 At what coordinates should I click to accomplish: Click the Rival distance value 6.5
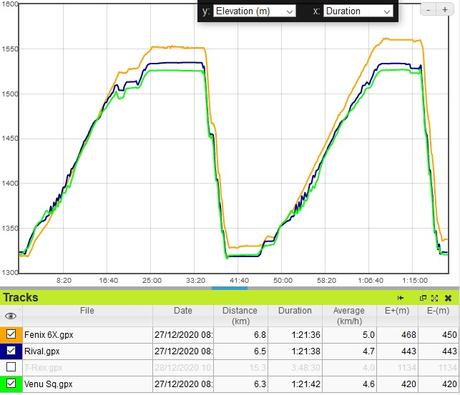point(260,351)
